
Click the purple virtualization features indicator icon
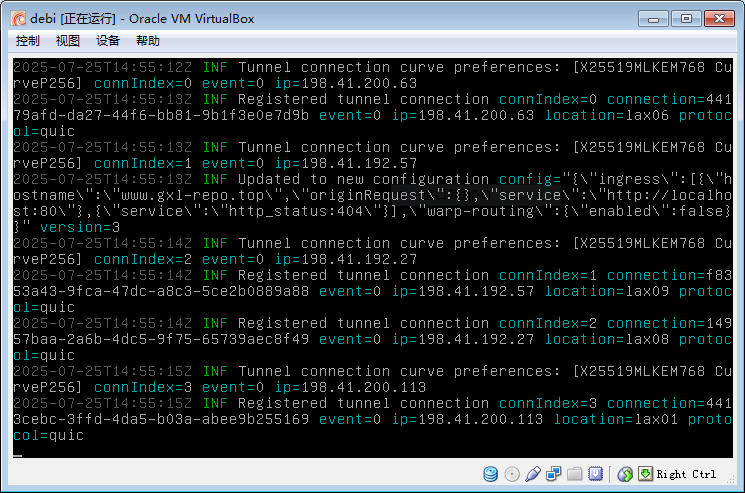[595, 474]
